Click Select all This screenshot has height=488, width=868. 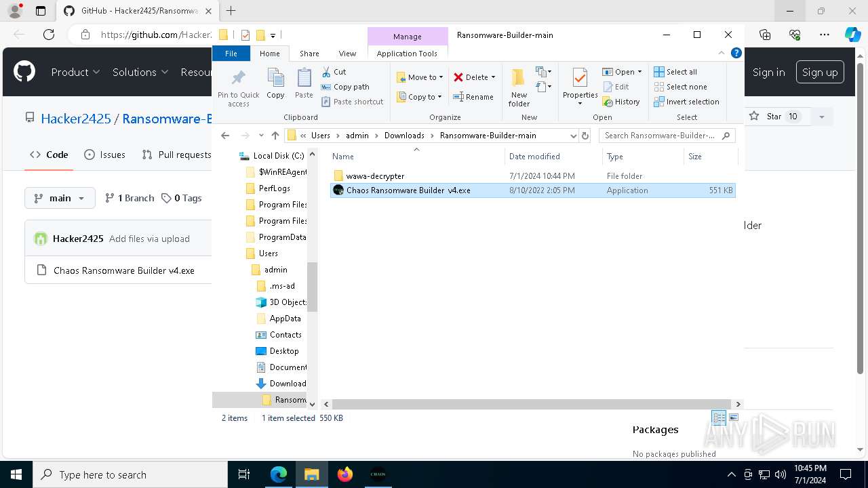click(675, 72)
